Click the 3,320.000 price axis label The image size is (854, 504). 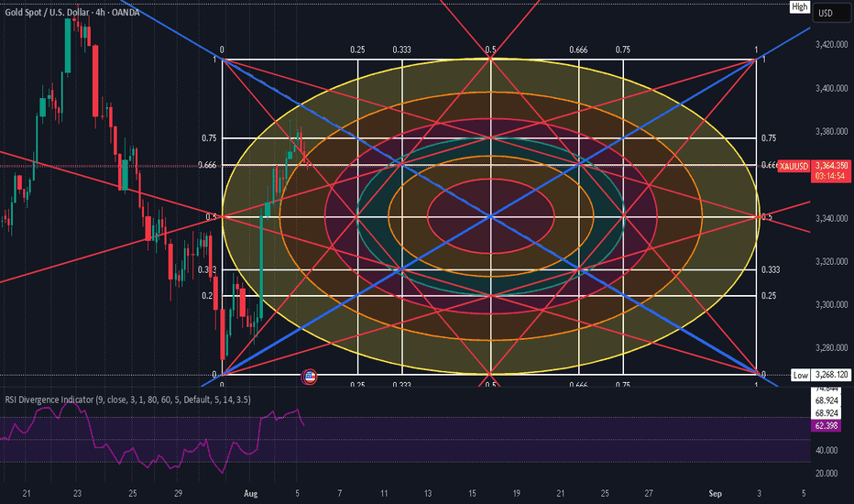coord(831,261)
